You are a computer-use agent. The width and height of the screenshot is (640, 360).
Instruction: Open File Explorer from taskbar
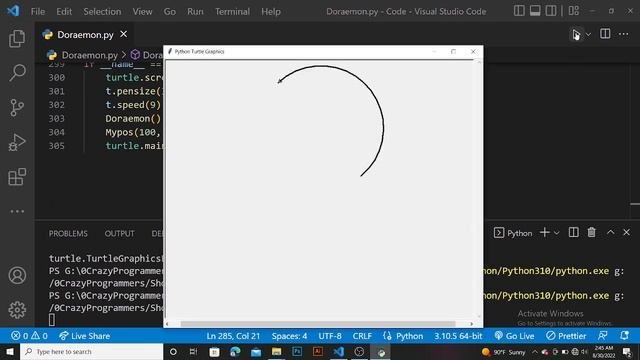click(x=276, y=351)
